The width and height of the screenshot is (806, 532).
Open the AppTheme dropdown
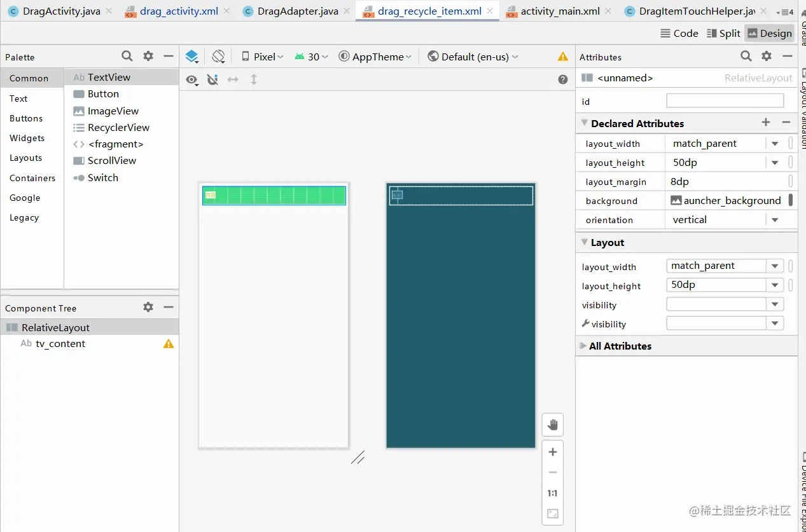click(375, 57)
